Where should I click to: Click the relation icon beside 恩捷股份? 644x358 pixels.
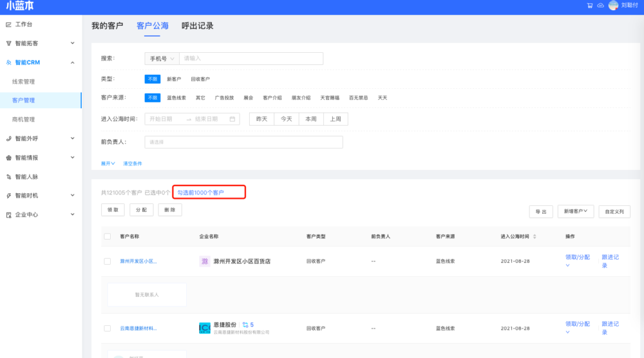245,325
